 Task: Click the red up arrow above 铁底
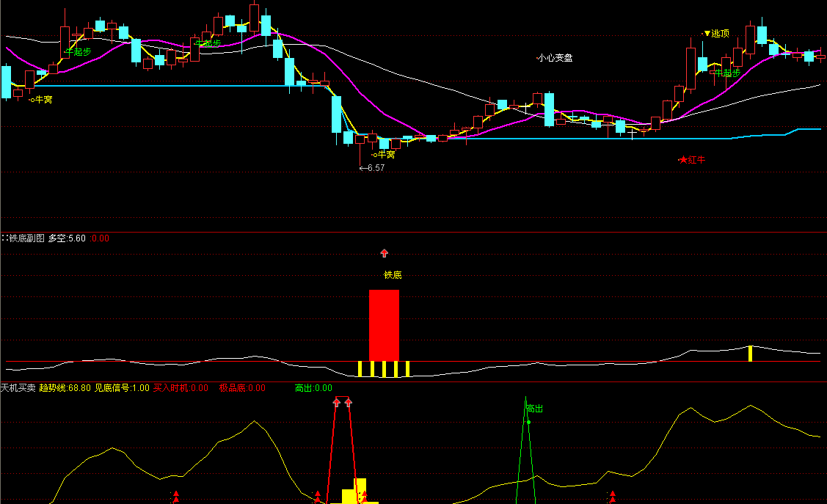[x=384, y=254]
